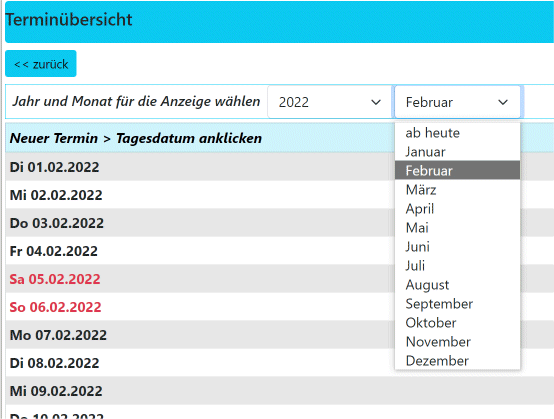Add new appointment on Mo 07.02.2022
This screenshot has height=419, width=554.
click(58, 335)
